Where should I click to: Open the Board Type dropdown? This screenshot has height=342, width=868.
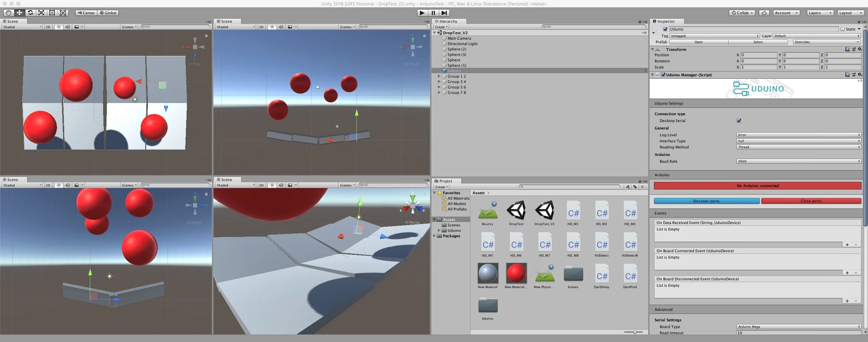point(799,327)
